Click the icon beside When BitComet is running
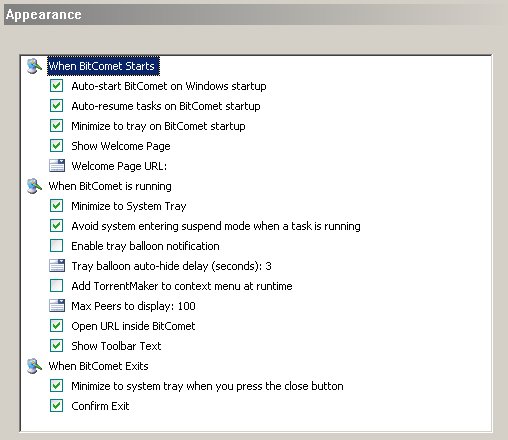This screenshot has width=508, height=440. [x=34, y=186]
